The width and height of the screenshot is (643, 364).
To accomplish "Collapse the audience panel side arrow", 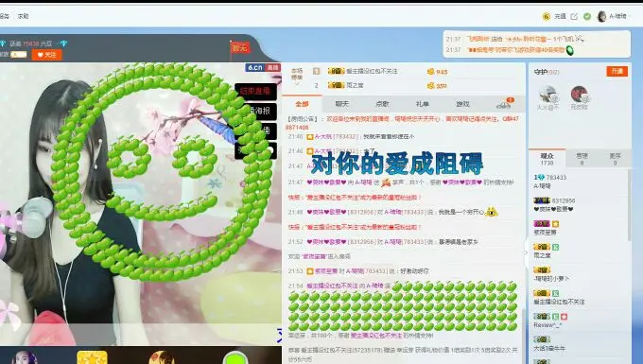I will coord(526,253).
